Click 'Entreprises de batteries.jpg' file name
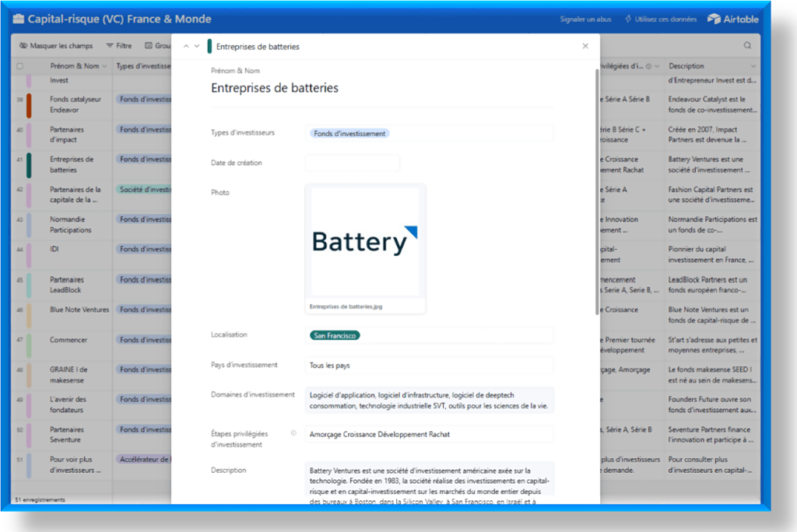 tap(346, 306)
